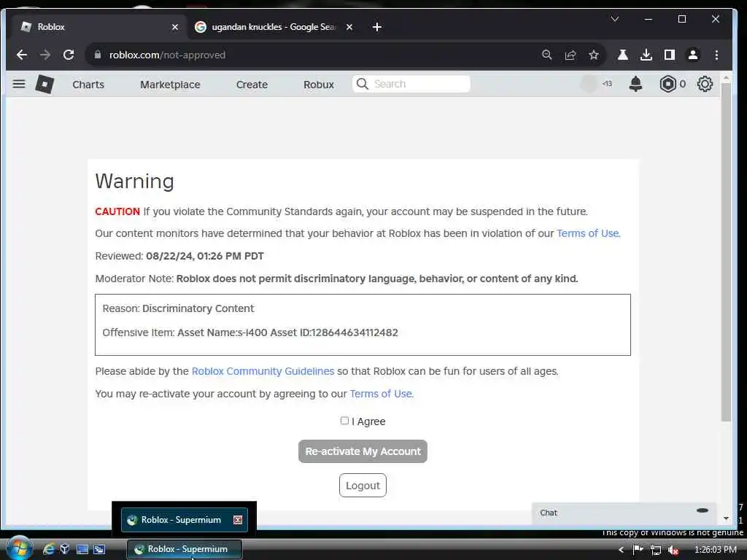
Task: Switch to ugandan knuckles Google Search tab
Action: pos(274,27)
